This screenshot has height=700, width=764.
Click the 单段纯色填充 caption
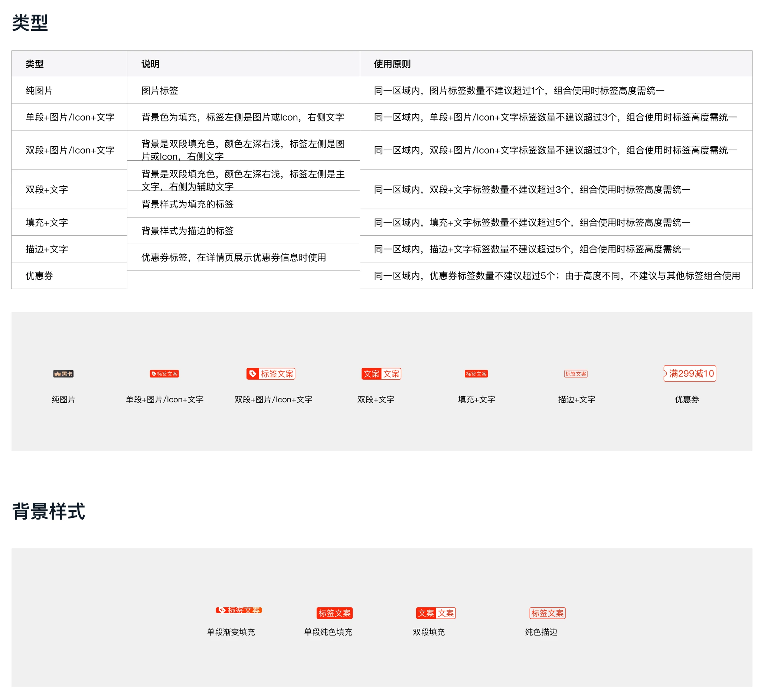click(x=328, y=632)
